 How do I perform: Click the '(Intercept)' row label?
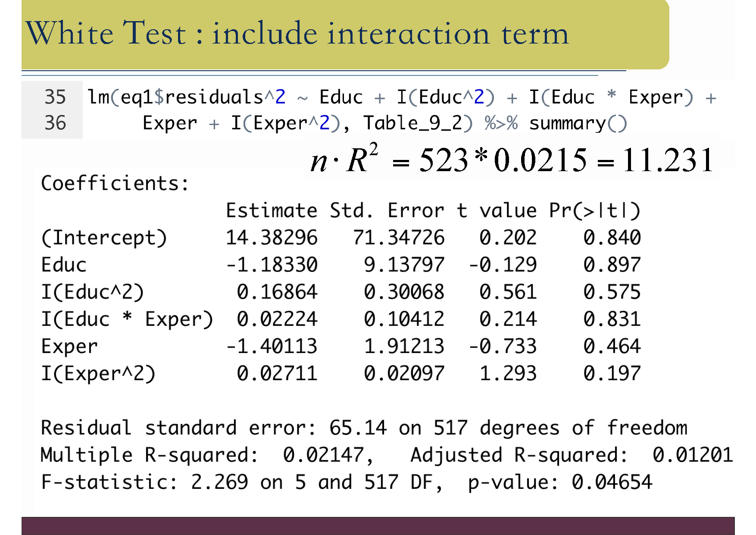pyautogui.click(x=104, y=238)
